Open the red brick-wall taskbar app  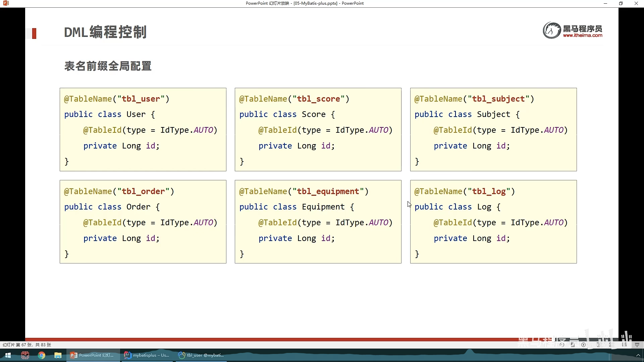[25, 355]
